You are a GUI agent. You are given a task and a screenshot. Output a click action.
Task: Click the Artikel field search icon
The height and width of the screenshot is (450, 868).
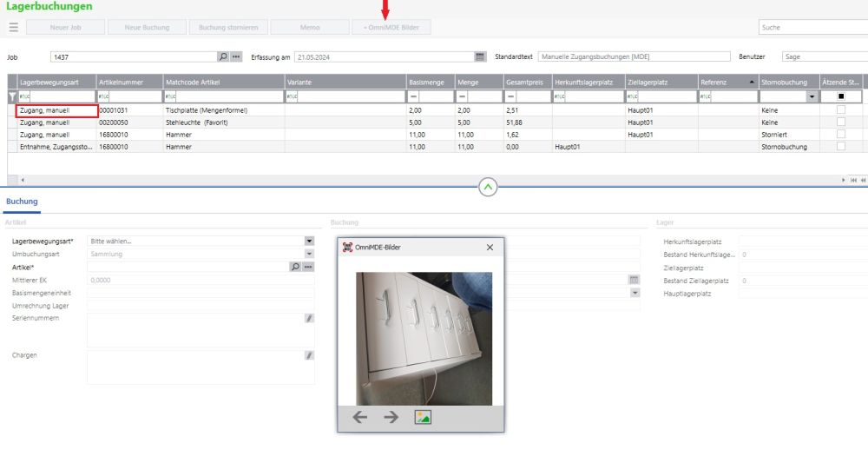[x=294, y=267]
